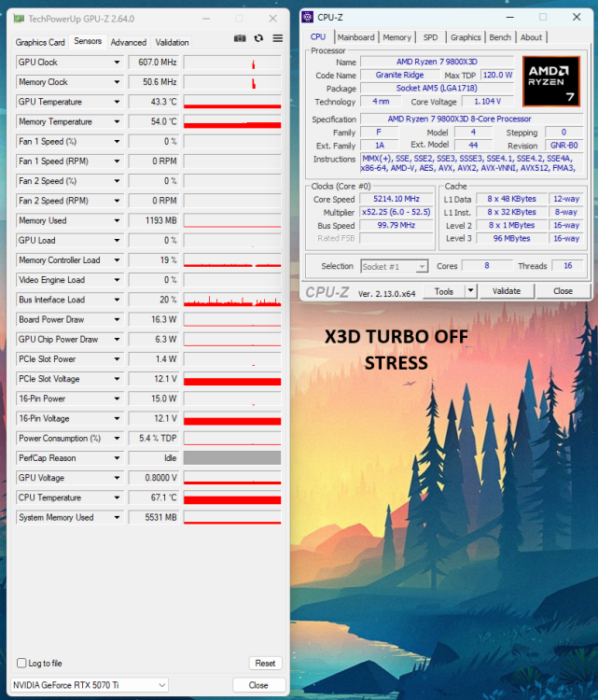The image size is (598, 700).
Task: Open the Graphics tab in CPU-Z
Action: point(466,37)
